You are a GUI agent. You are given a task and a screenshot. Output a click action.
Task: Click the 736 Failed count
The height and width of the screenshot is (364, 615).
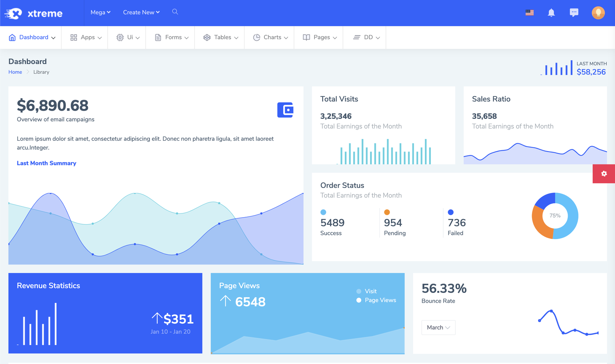click(x=457, y=223)
